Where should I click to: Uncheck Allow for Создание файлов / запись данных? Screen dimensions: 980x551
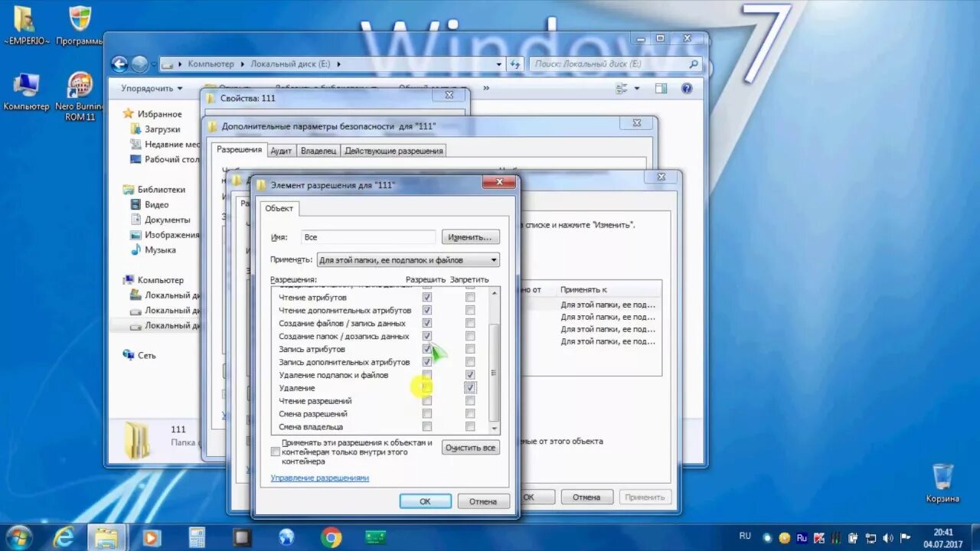tap(427, 323)
